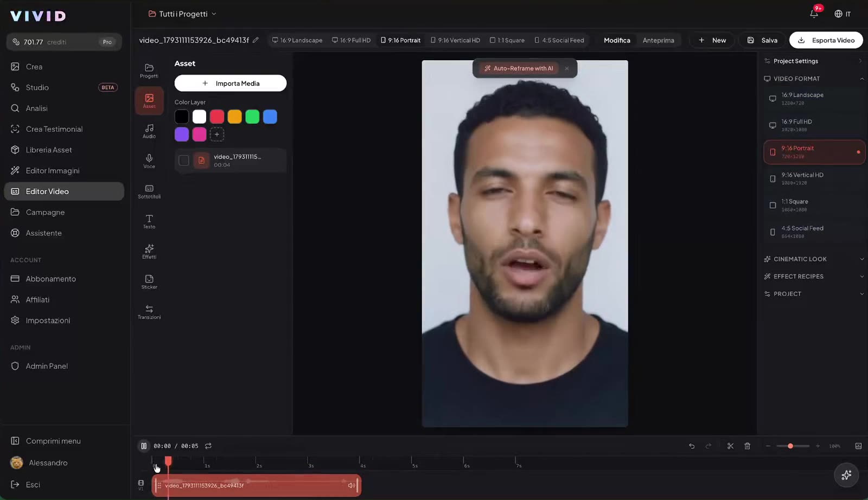Toggle loop playback icon

(x=208, y=446)
